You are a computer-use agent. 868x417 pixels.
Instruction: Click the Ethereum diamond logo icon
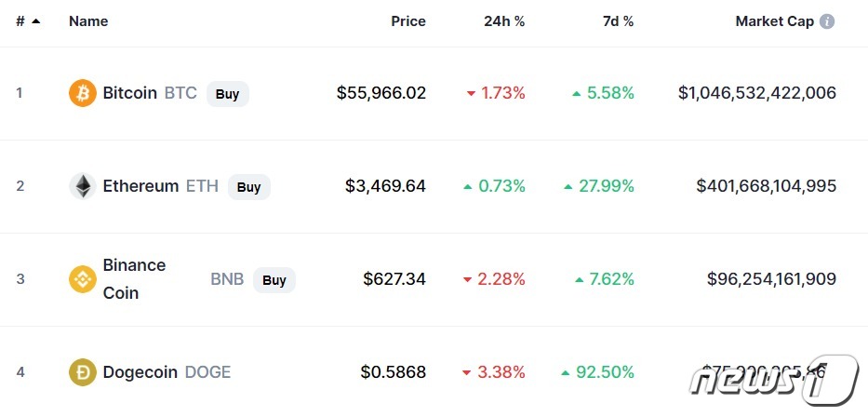tap(83, 186)
